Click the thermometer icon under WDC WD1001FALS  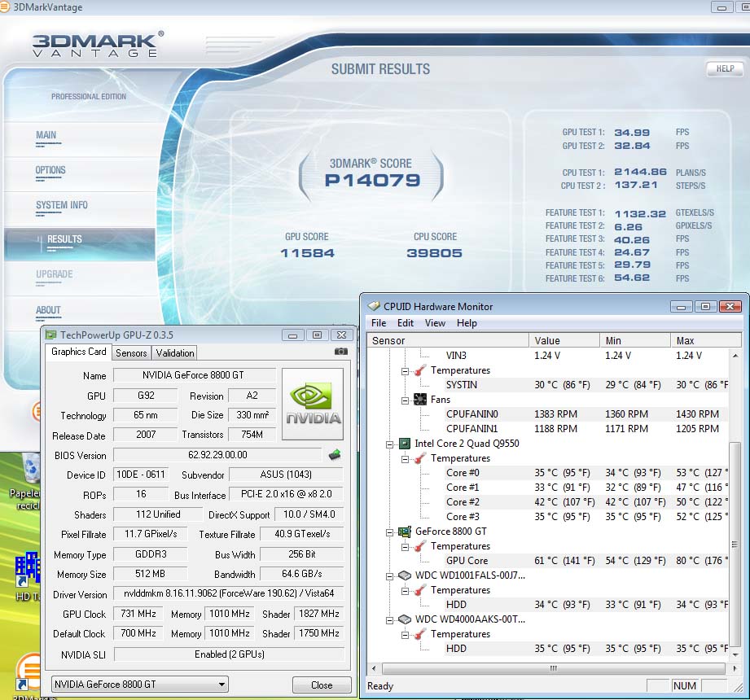point(420,590)
